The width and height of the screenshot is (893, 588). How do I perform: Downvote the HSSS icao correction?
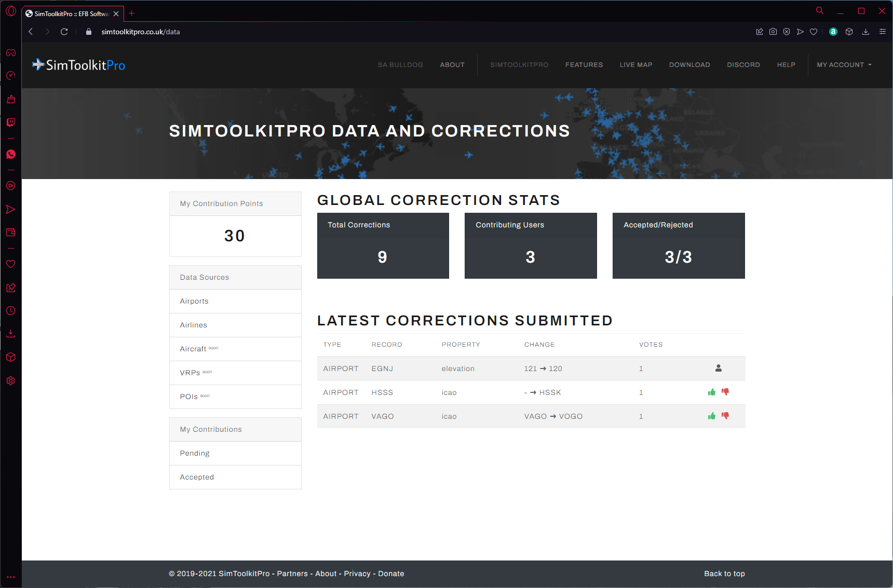coord(725,392)
